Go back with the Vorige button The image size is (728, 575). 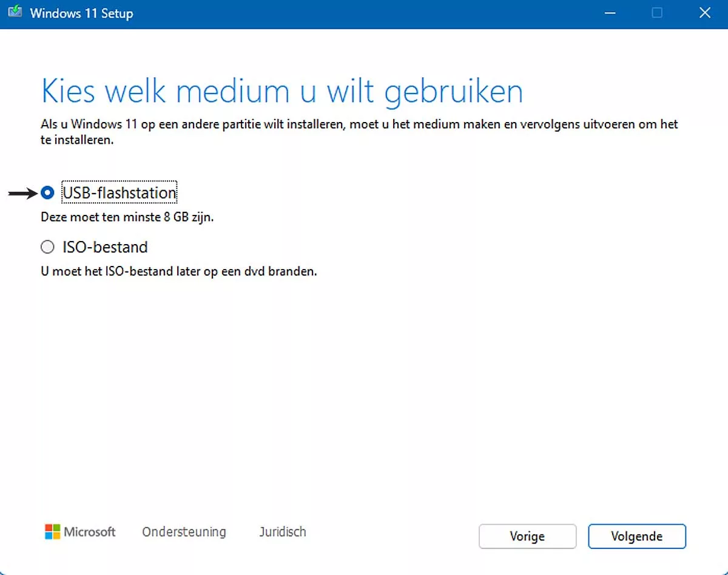(527, 536)
